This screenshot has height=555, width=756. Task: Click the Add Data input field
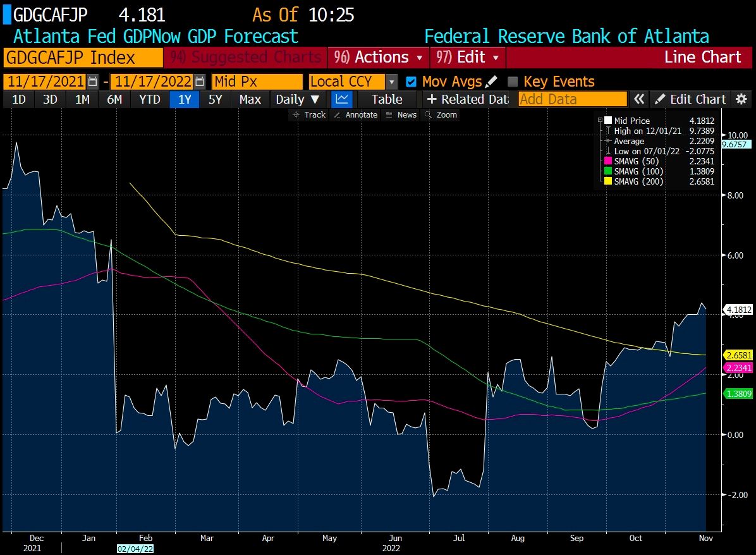click(572, 99)
